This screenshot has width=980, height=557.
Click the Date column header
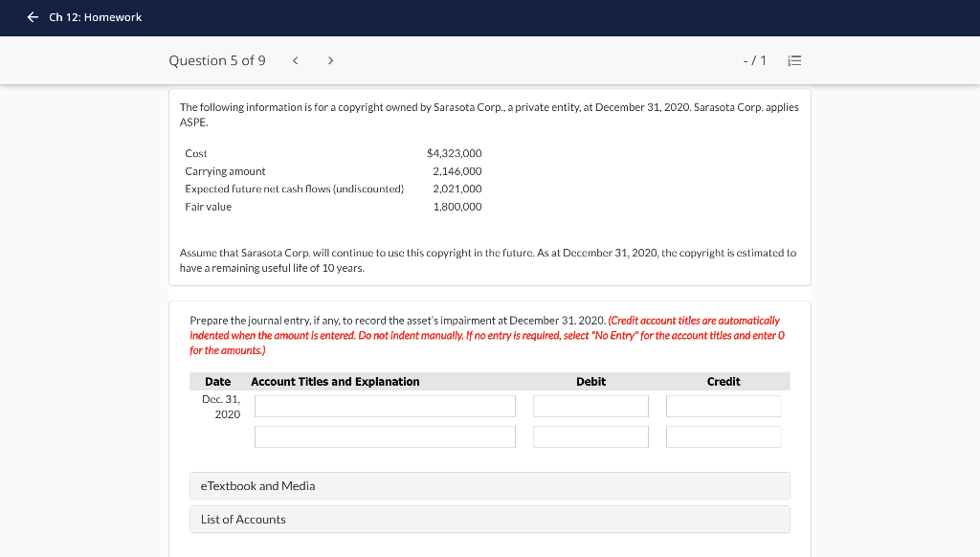tap(217, 382)
